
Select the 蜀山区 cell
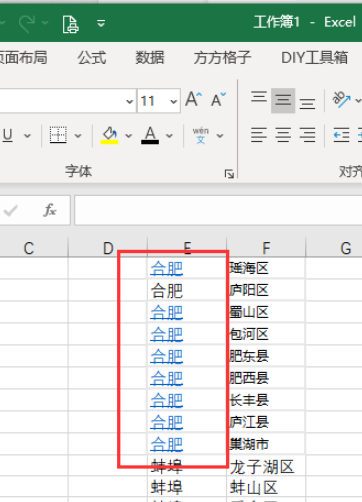click(266, 312)
